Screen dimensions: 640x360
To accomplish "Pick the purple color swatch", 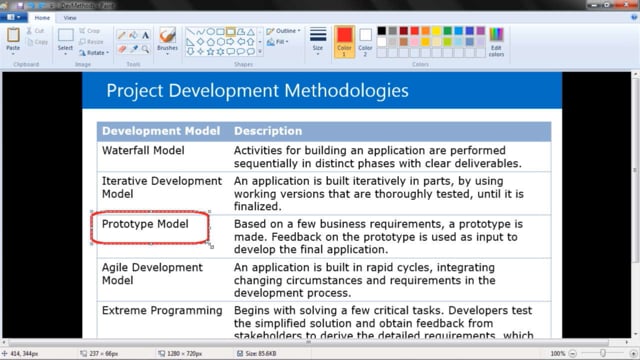I will [x=480, y=31].
